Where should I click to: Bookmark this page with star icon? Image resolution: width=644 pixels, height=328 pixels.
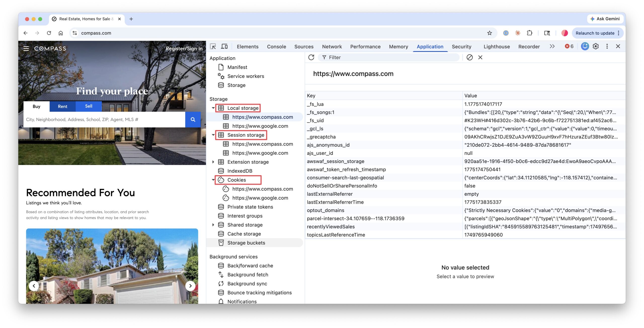coord(489,33)
